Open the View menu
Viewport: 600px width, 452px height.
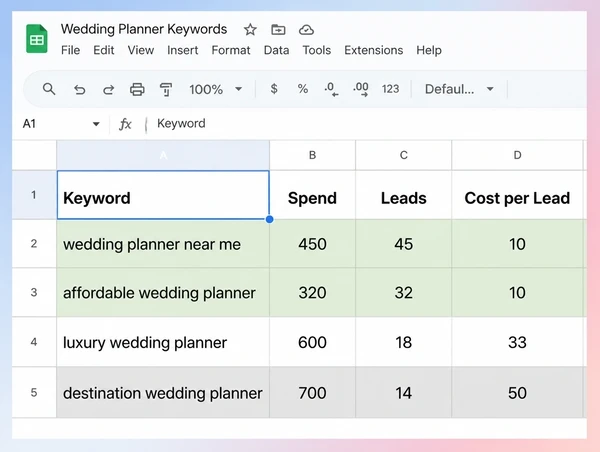point(140,50)
